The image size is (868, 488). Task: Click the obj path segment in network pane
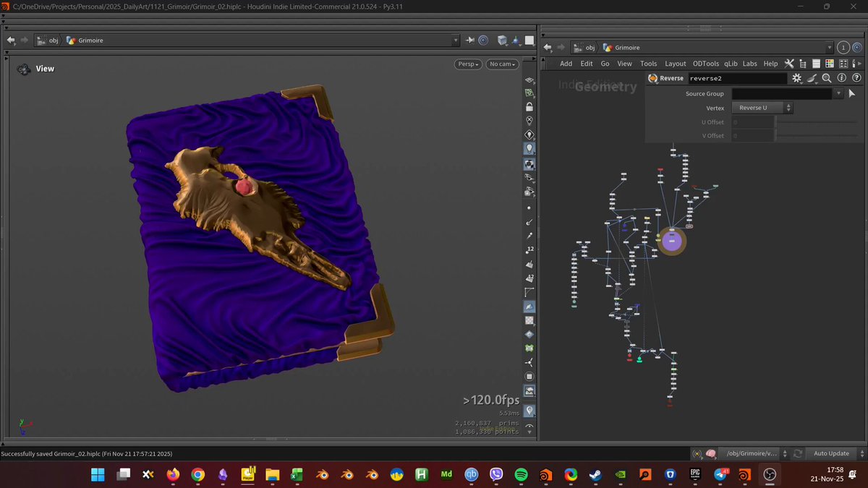[x=590, y=48]
